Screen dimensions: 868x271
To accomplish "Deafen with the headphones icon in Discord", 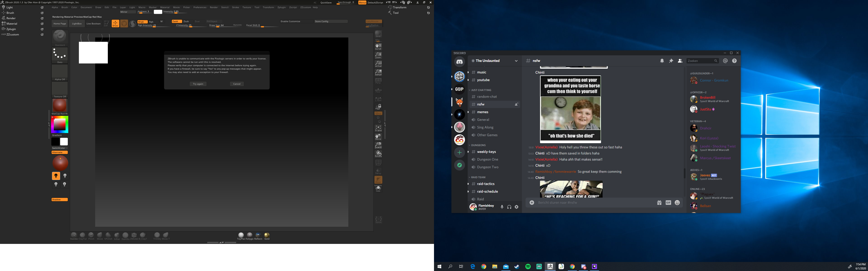I will 509,207.
